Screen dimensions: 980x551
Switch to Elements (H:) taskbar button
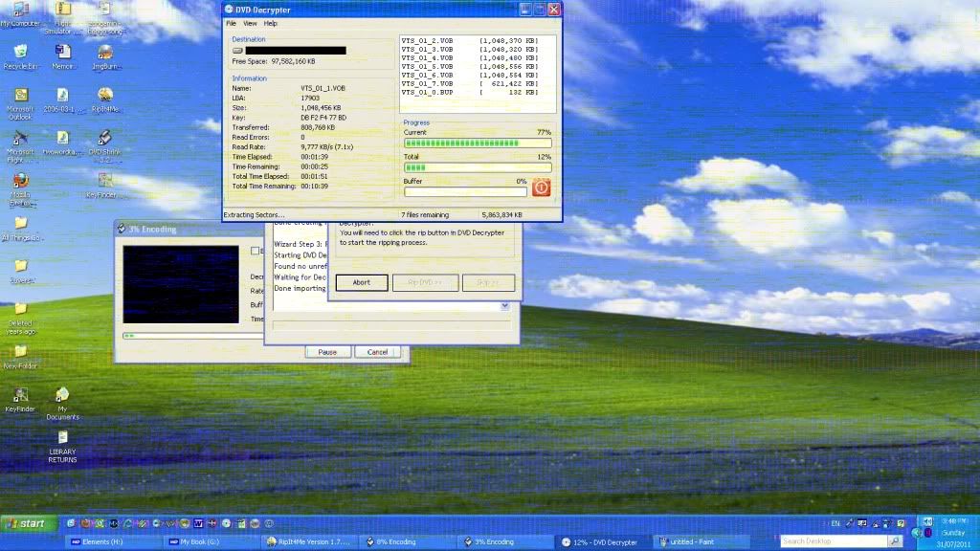[x=114, y=541]
